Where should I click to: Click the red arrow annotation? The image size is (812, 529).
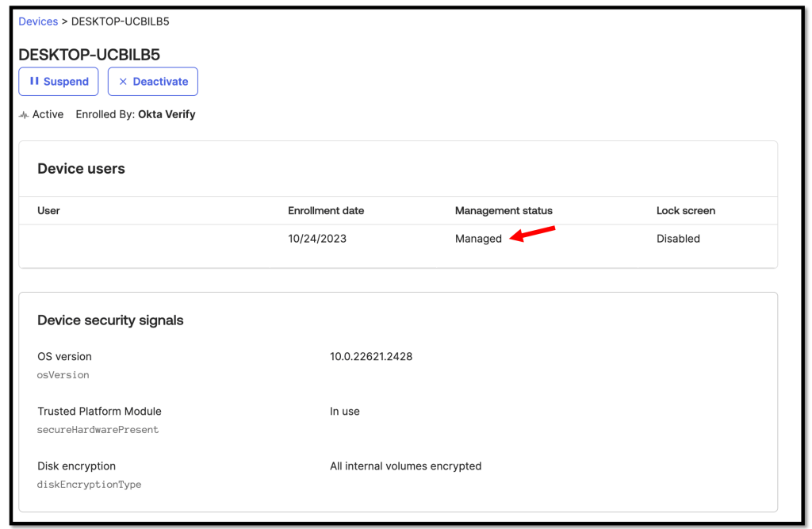[532, 234]
